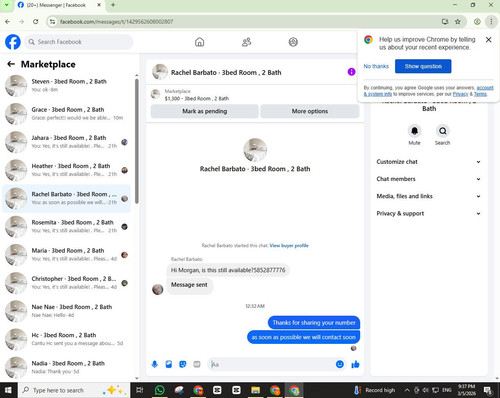Choose a GIF icon
The image size is (500, 398).
pyautogui.click(x=197, y=364)
